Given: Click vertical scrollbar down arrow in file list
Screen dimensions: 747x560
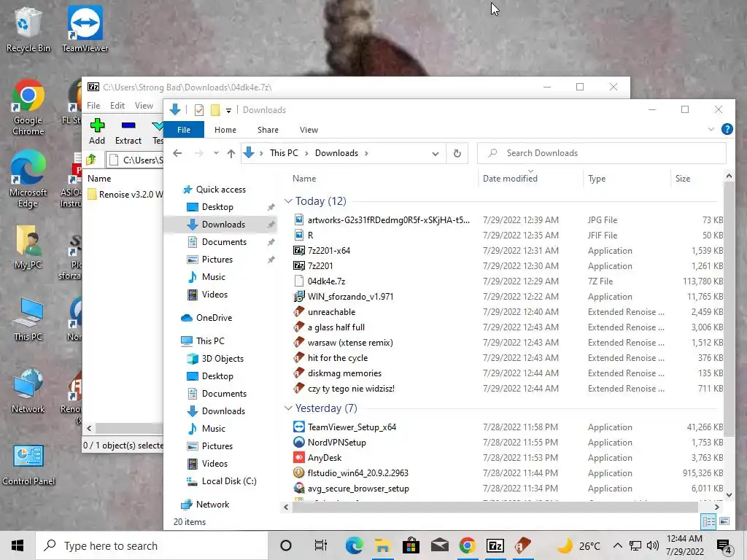Looking at the screenshot, I should (729, 495).
